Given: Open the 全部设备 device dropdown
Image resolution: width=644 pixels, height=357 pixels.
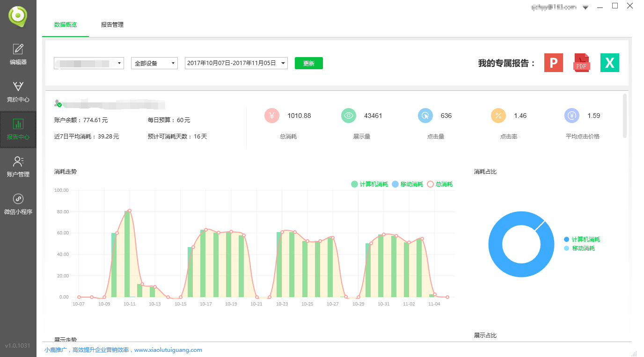Looking at the screenshot, I should pos(154,63).
